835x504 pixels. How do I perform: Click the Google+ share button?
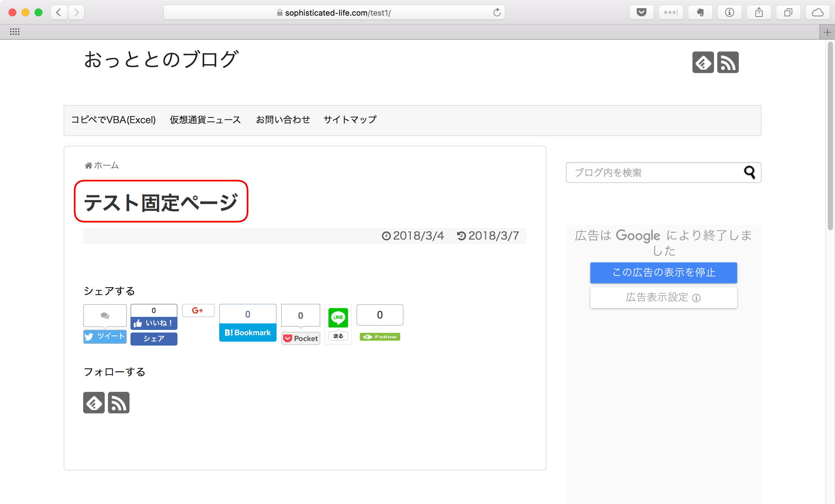pyautogui.click(x=198, y=310)
